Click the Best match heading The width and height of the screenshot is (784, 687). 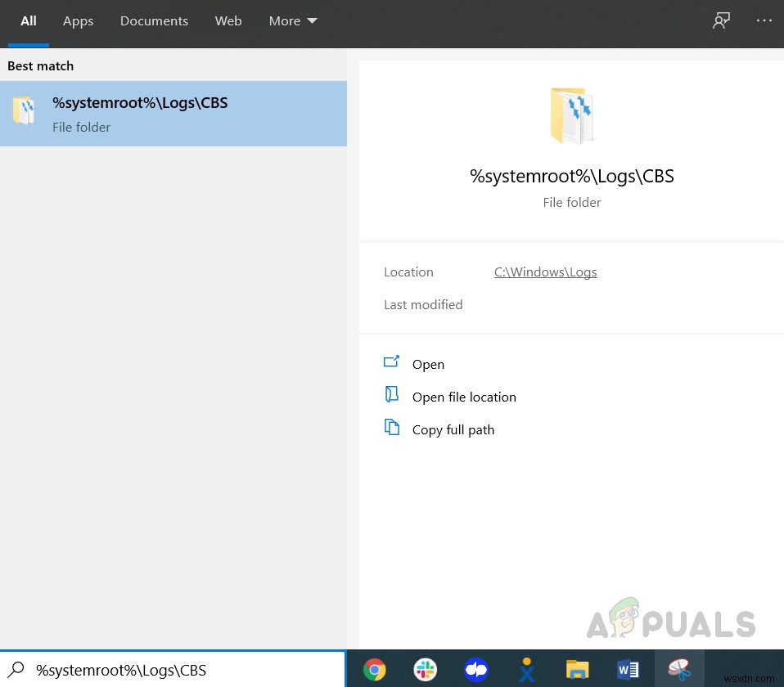coord(40,66)
